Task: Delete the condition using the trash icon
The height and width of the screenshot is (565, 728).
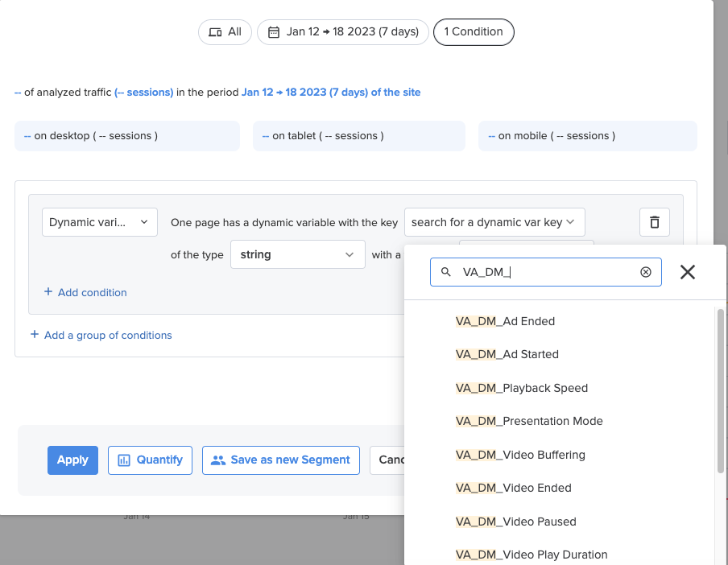Action: [654, 222]
